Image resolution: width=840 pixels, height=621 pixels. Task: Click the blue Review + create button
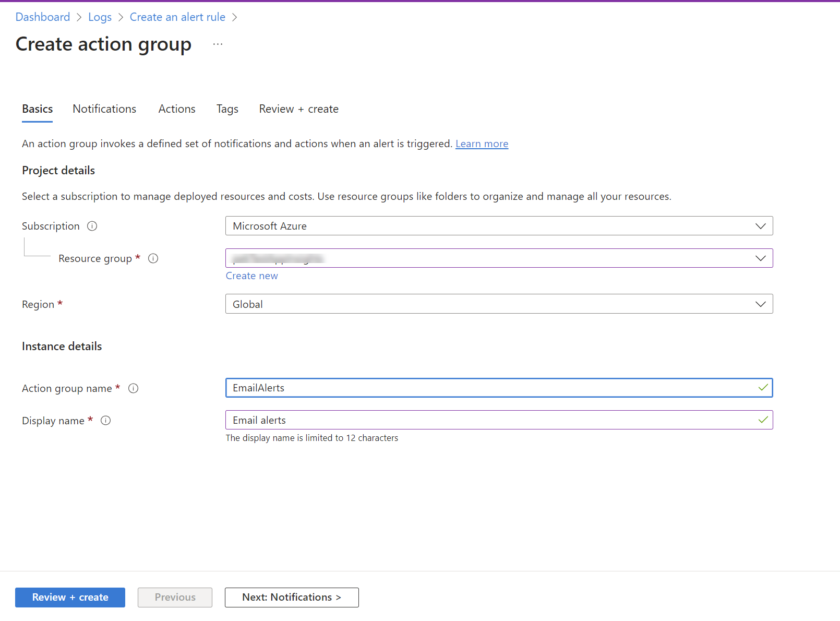(70, 598)
